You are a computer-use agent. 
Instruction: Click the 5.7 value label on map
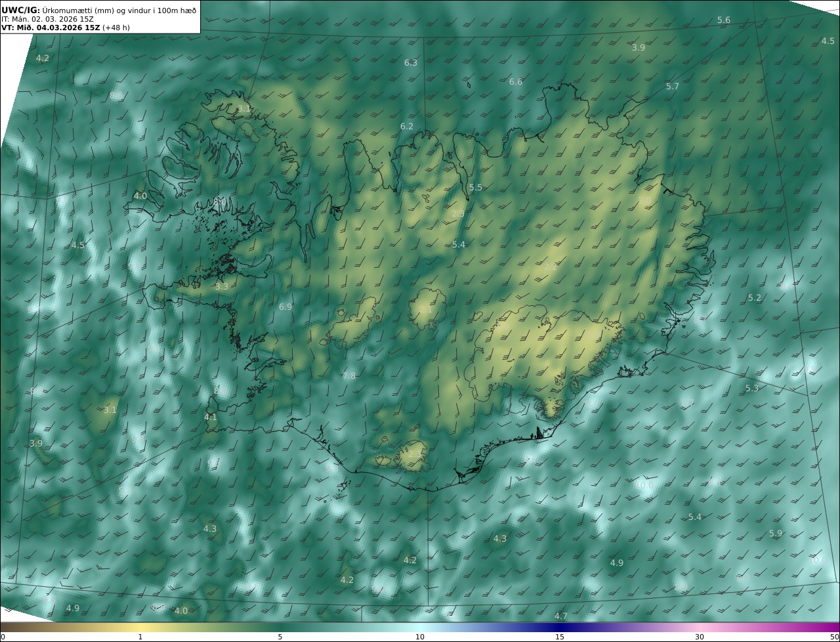tap(673, 87)
